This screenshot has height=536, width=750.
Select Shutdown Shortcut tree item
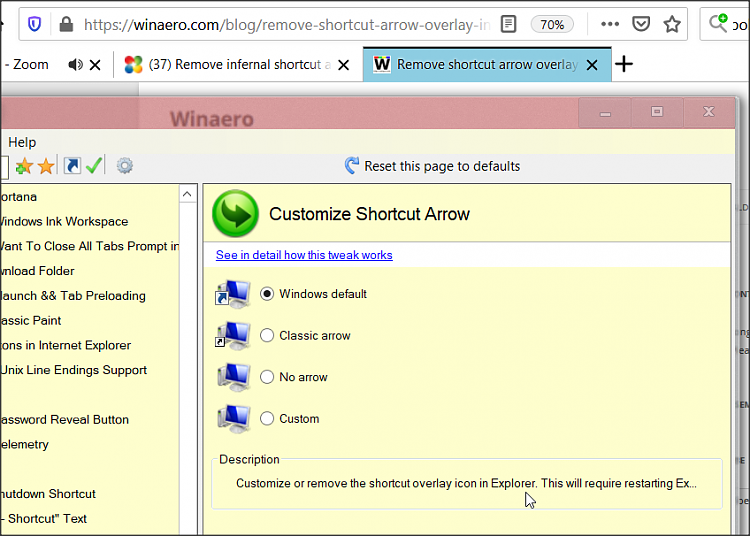(48, 494)
